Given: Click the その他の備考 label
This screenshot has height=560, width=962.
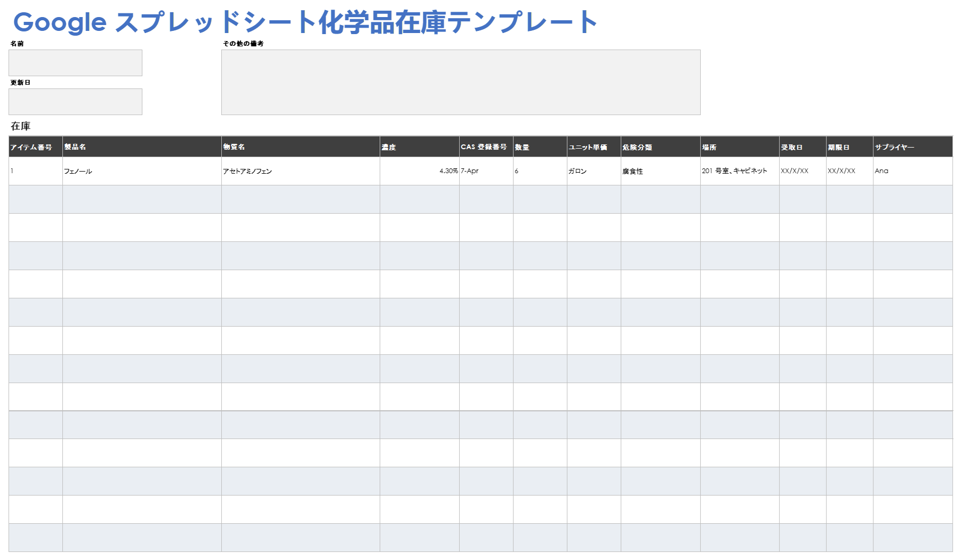Looking at the screenshot, I should point(243,44).
